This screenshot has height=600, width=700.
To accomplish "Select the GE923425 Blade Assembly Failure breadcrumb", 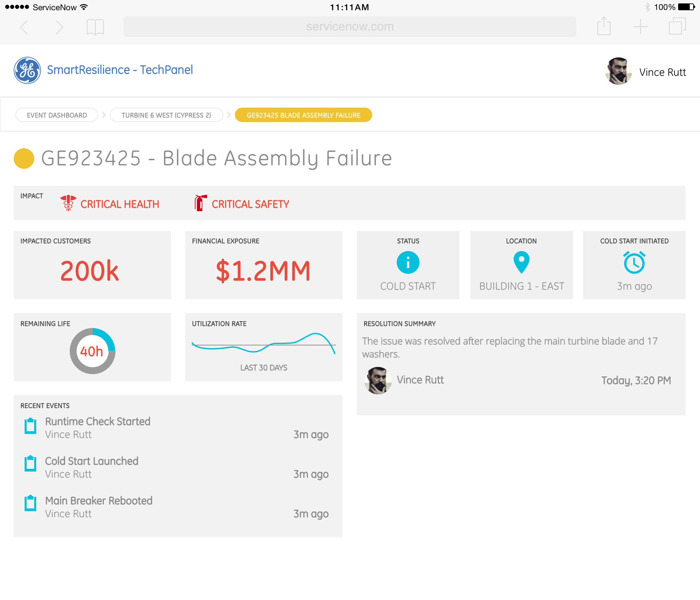I will point(303,115).
